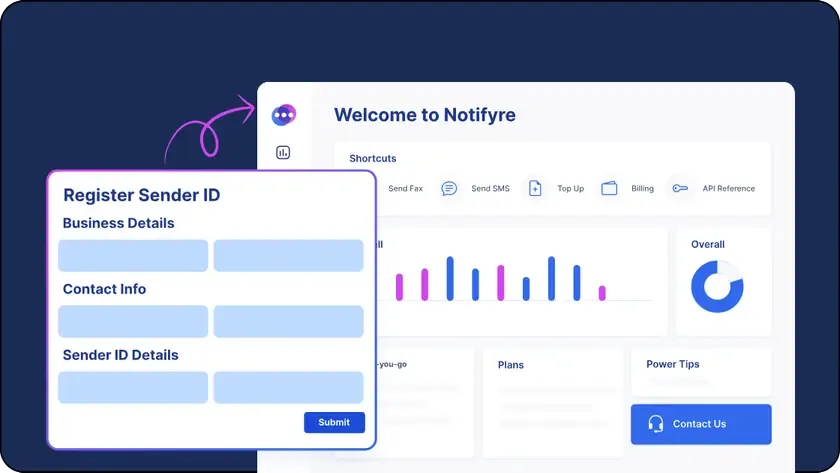Click the Contact Us button

[x=701, y=424]
